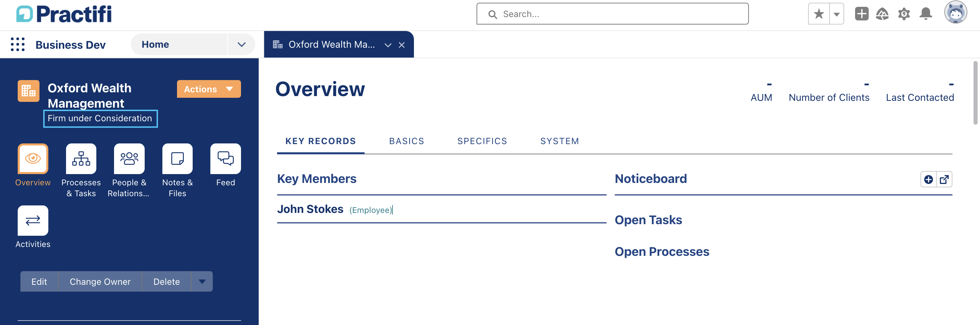The width and height of the screenshot is (980, 325).
Task: Open the setup gear icon
Action: click(x=904, y=14)
